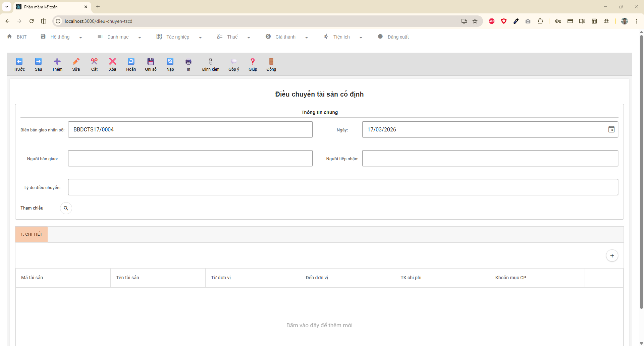Screen dimensions: 644x346
Task: Click the Cắt scissors icon
Action: 94,62
